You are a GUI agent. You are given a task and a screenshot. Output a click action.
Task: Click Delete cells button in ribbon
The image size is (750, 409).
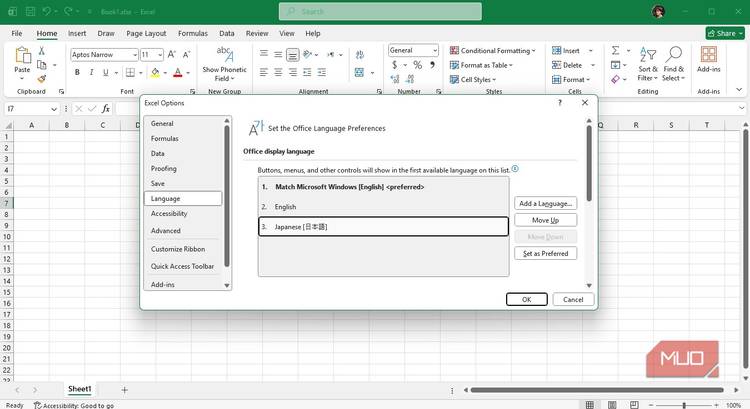pos(567,65)
